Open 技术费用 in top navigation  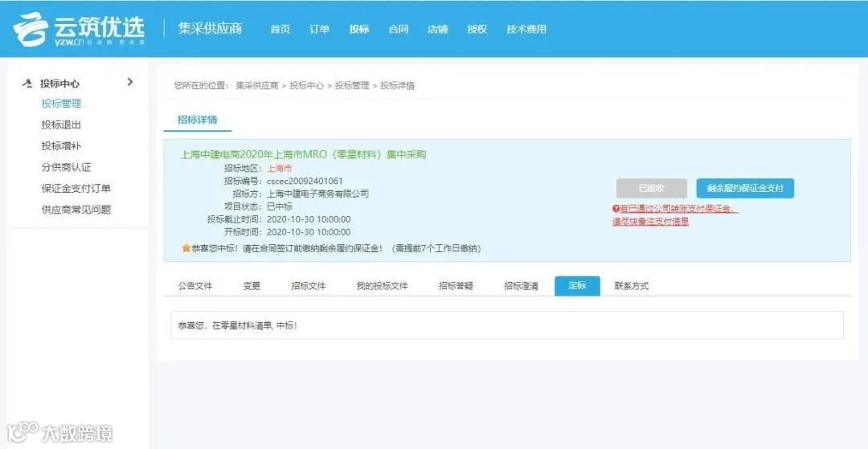(x=526, y=29)
